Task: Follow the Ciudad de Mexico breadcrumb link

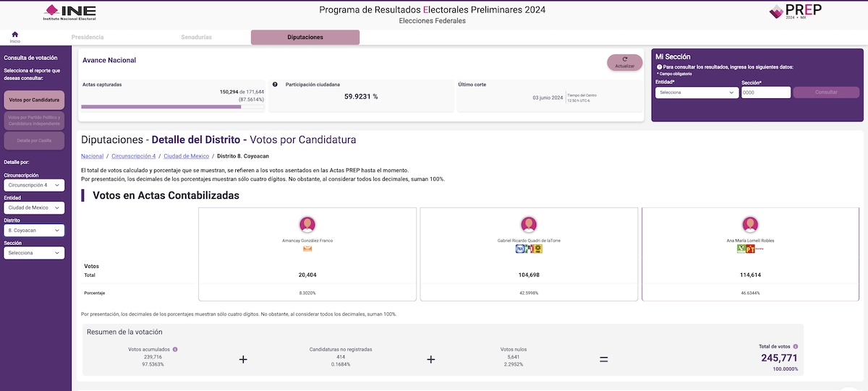Action: click(187, 156)
